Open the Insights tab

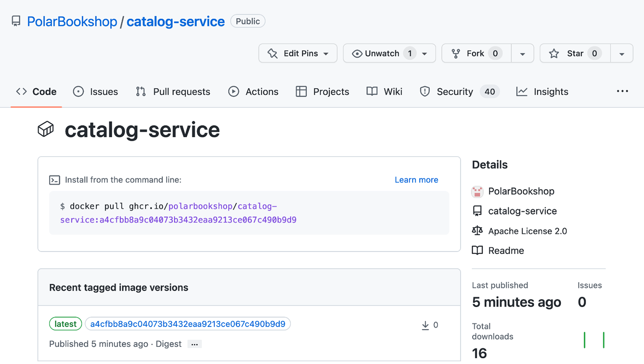[542, 92]
